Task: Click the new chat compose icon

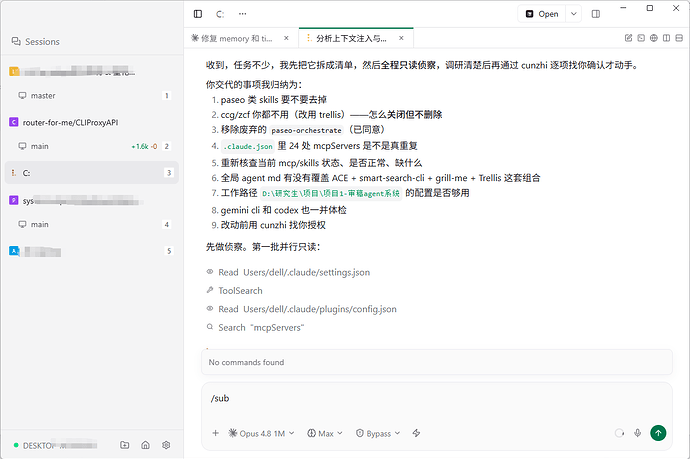Action: tap(628, 38)
